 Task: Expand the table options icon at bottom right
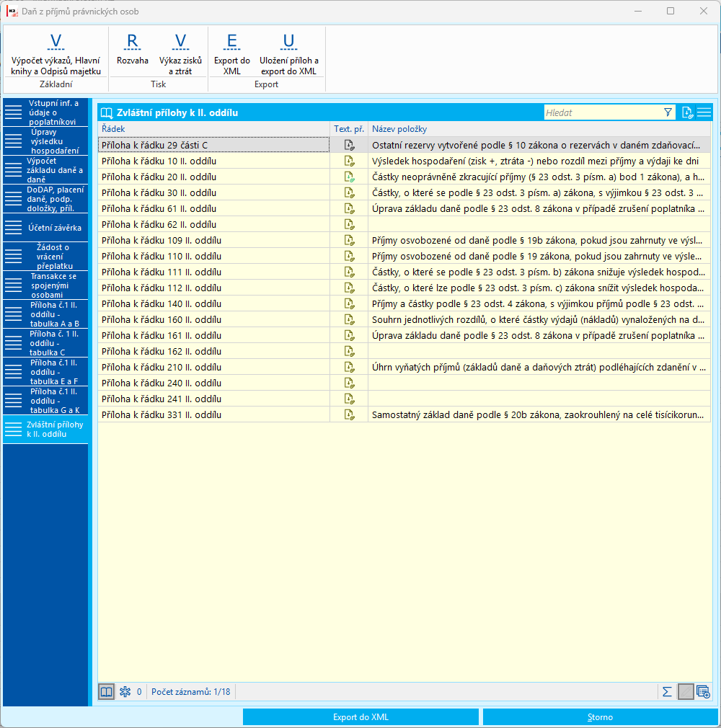[704, 692]
